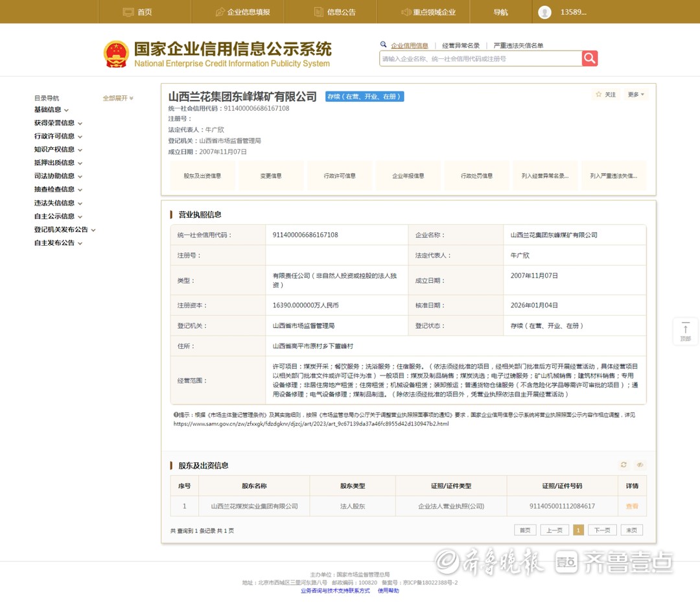Open the 重点领域企业 menu item
The width and height of the screenshot is (700, 603).
428,12
